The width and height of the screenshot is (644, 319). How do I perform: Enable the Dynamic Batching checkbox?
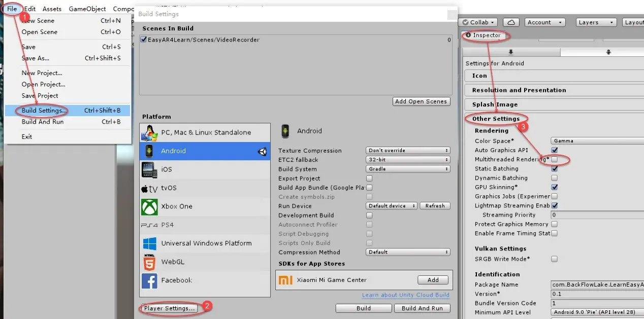[554, 178]
